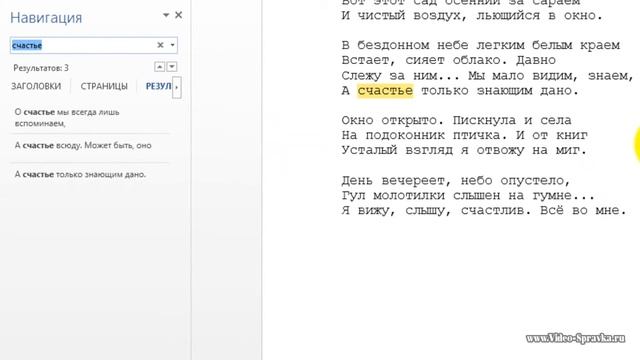The width and height of the screenshot is (640, 360).
Task: Click line 'Окно открыто. Пискнула и села'
Action: [456, 120]
